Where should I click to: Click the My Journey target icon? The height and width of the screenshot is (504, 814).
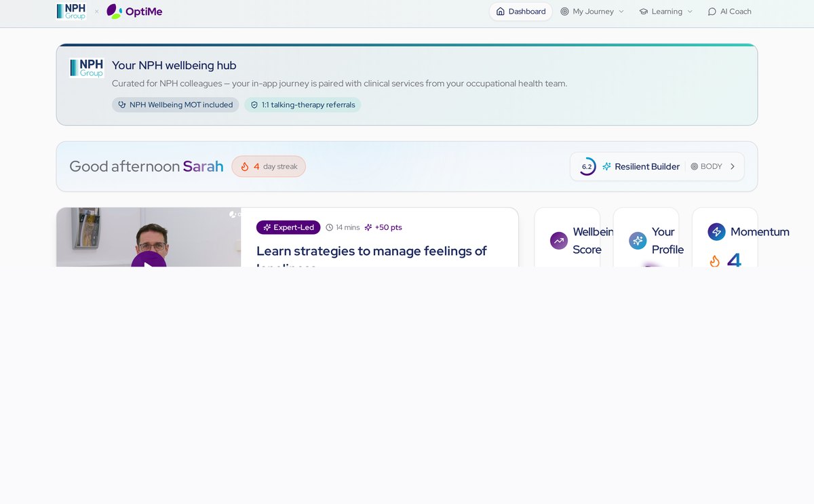click(x=564, y=12)
